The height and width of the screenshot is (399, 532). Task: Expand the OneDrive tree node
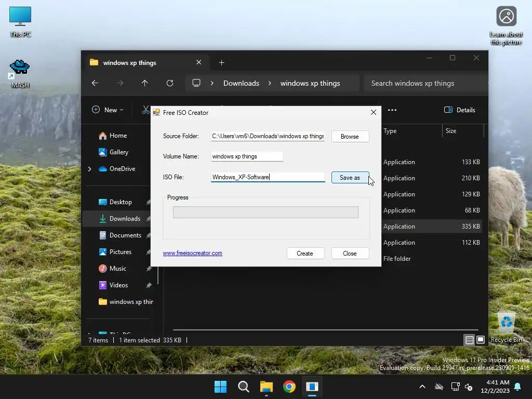point(89,169)
